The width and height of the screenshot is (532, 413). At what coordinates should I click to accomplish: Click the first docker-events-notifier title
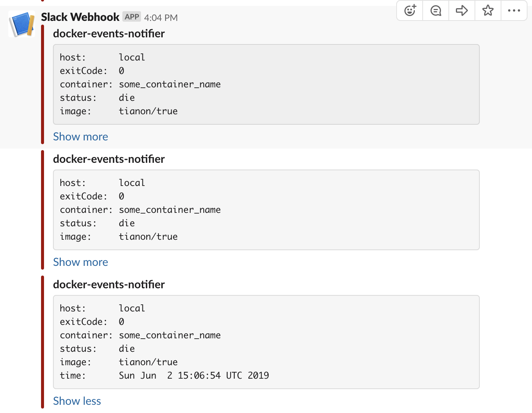[109, 34]
